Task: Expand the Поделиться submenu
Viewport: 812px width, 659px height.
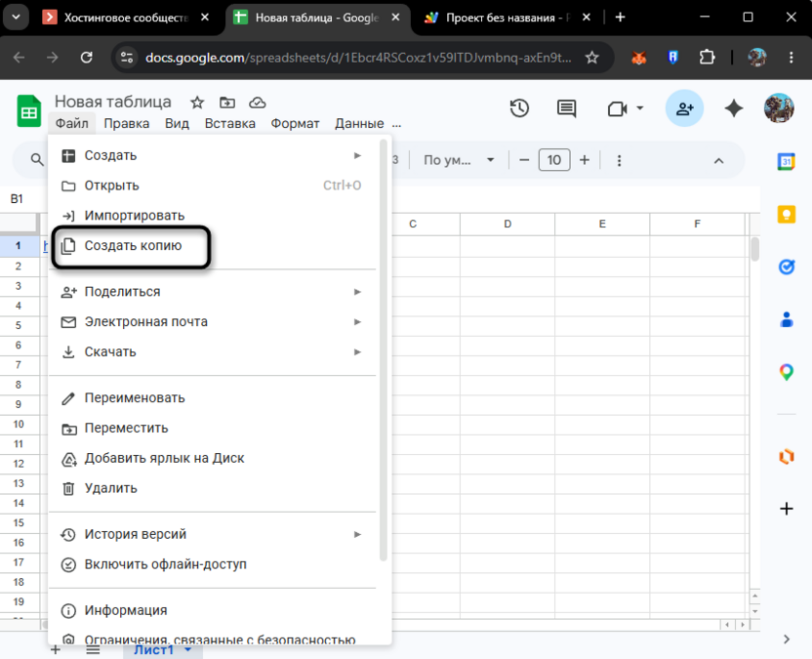Action: tap(212, 292)
